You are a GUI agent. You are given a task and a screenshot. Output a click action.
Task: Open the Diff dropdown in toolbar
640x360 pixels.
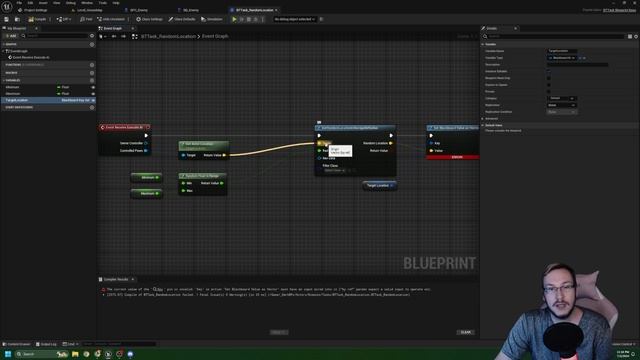64,19
